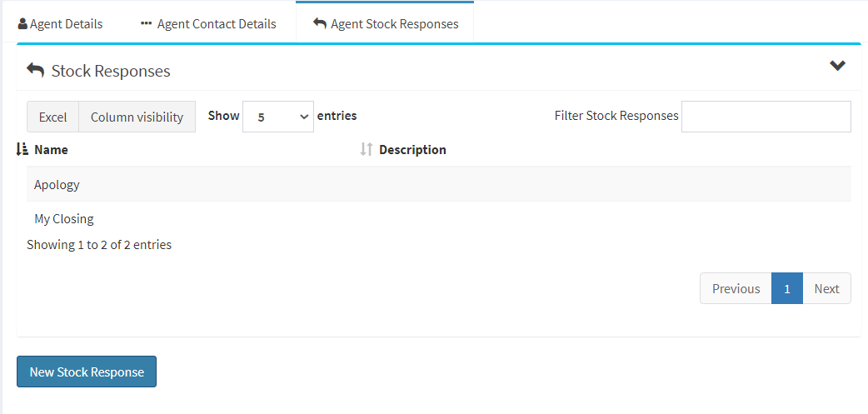Focus the Filter Stock Responses input field
This screenshot has width=868, height=414.
[766, 117]
